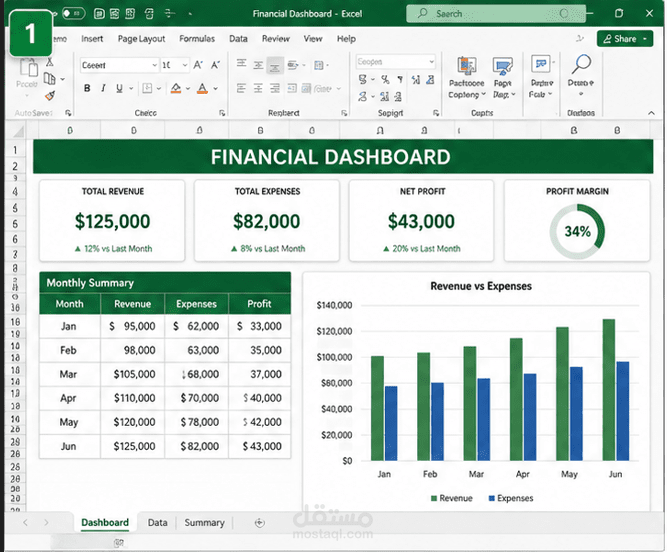667x552 pixels.
Task: Click the Feb revenue cell 98,000
Action: (133, 350)
